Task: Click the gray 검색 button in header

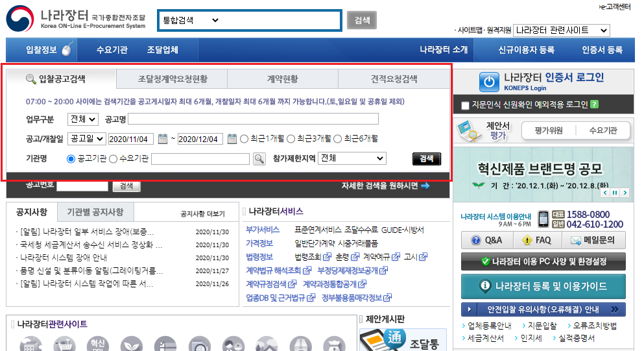Action: coord(362,20)
